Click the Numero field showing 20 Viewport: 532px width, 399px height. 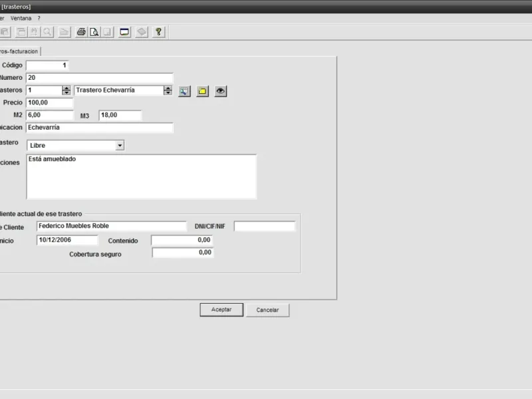[x=100, y=78]
